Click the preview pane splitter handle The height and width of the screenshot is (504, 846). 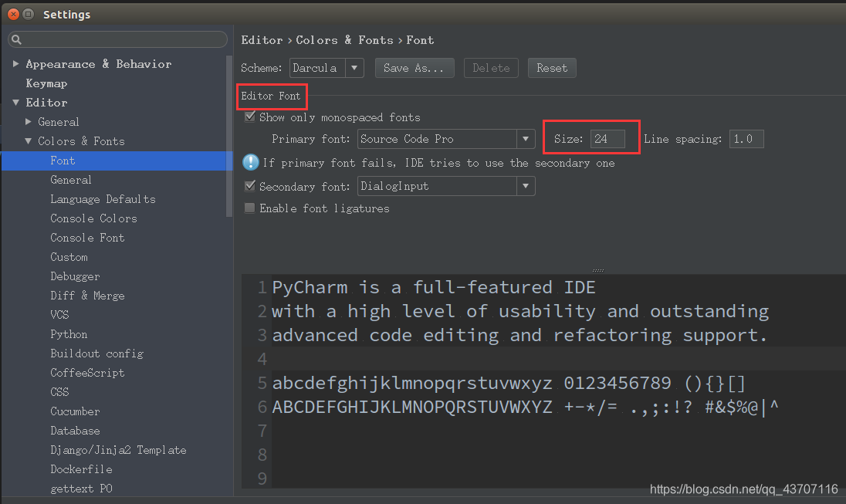(597, 270)
